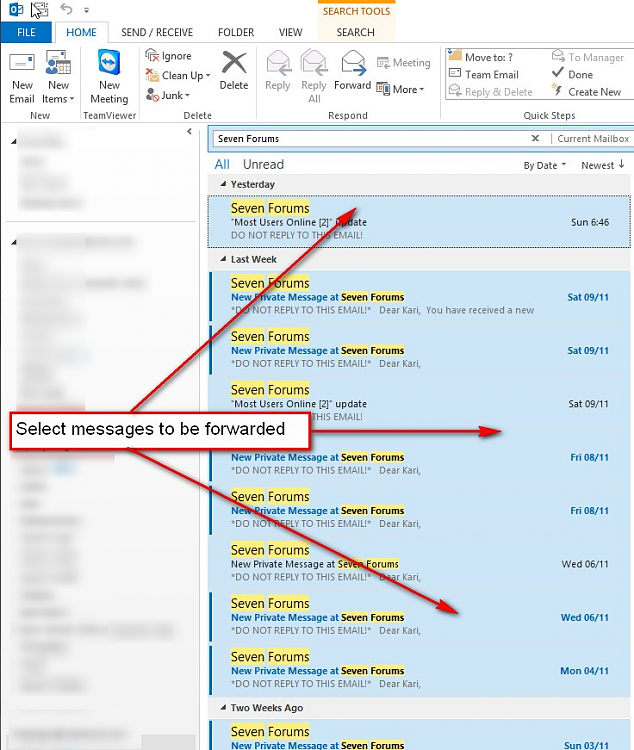Switch to the HOME tab
The height and width of the screenshot is (750, 634).
[81, 33]
